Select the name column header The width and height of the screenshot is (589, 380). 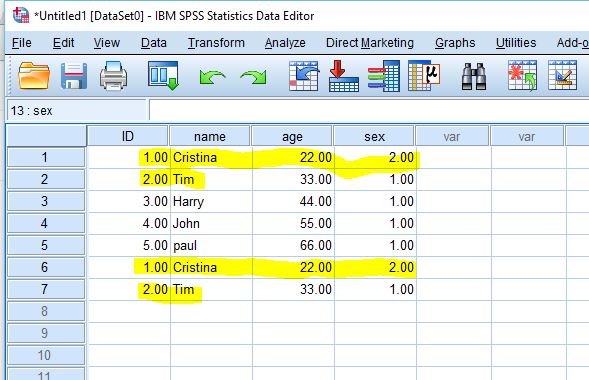[x=210, y=136]
